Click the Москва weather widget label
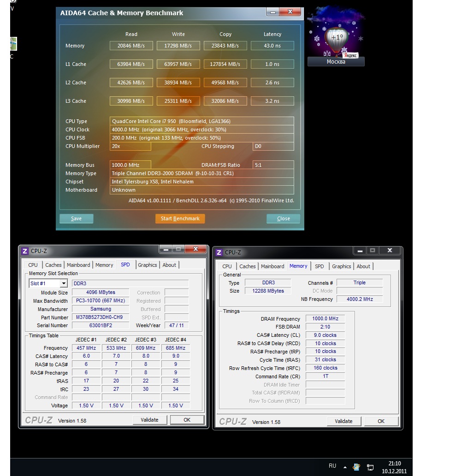Viewport: 450px width, 476px height. [x=336, y=62]
